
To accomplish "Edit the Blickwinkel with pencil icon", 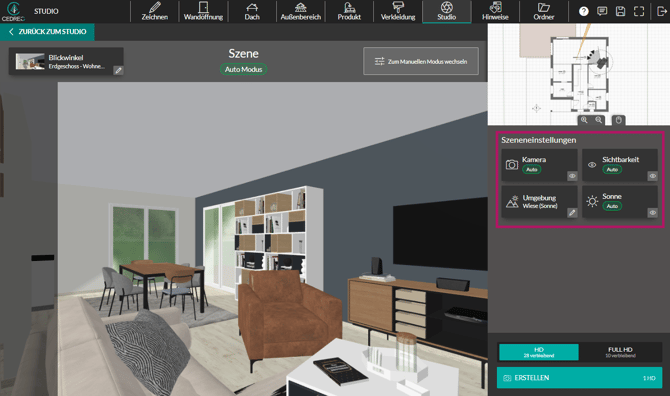I will [x=118, y=70].
